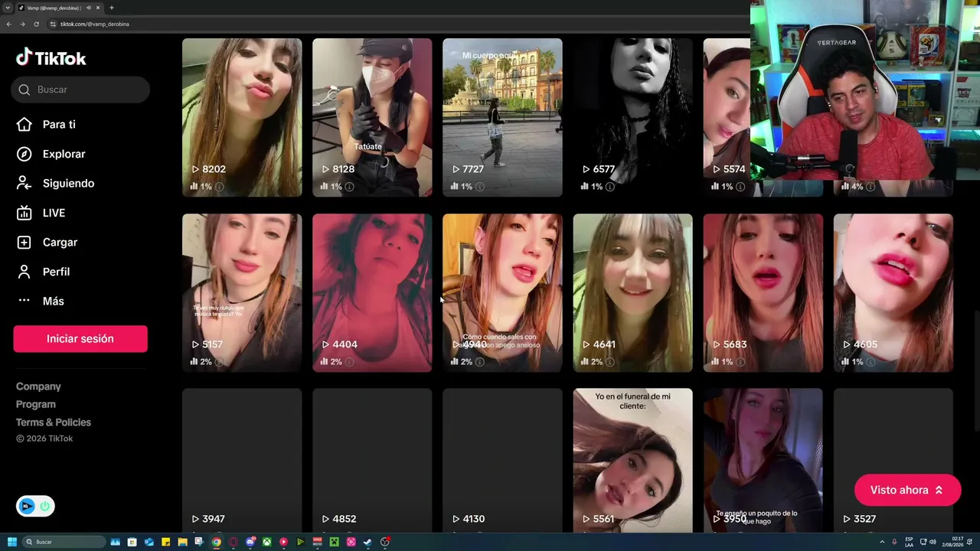Open the video with 4641 views

[632, 293]
